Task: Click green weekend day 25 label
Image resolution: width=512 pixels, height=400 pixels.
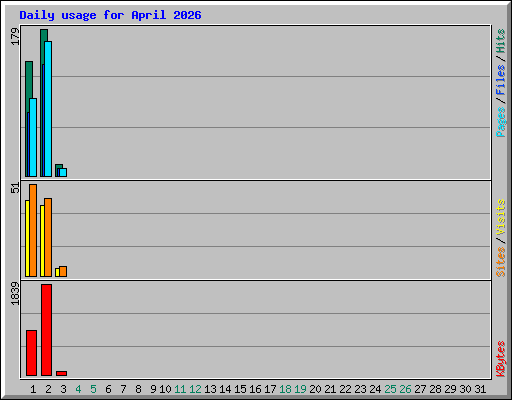Action: coord(390,389)
